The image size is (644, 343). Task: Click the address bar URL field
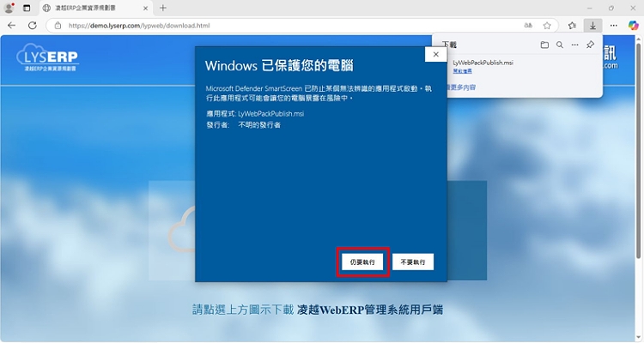[x=258, y=26]
